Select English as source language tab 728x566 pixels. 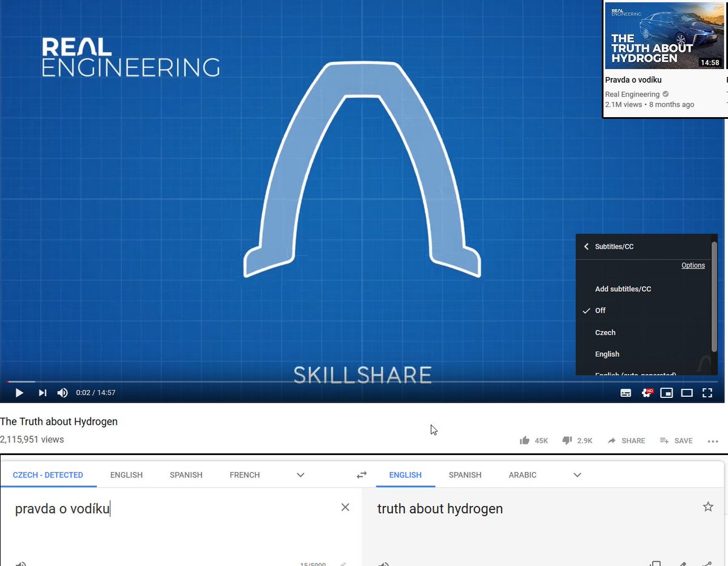pos(126,475)
